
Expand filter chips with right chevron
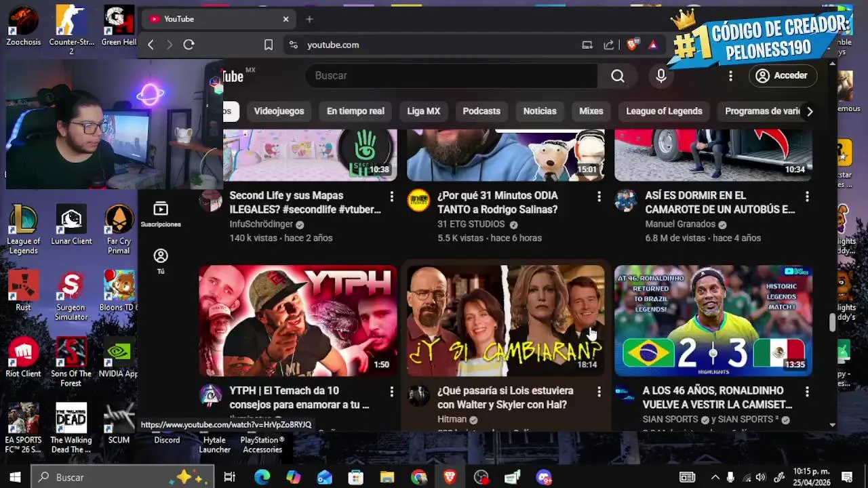(x=809, y=111)
